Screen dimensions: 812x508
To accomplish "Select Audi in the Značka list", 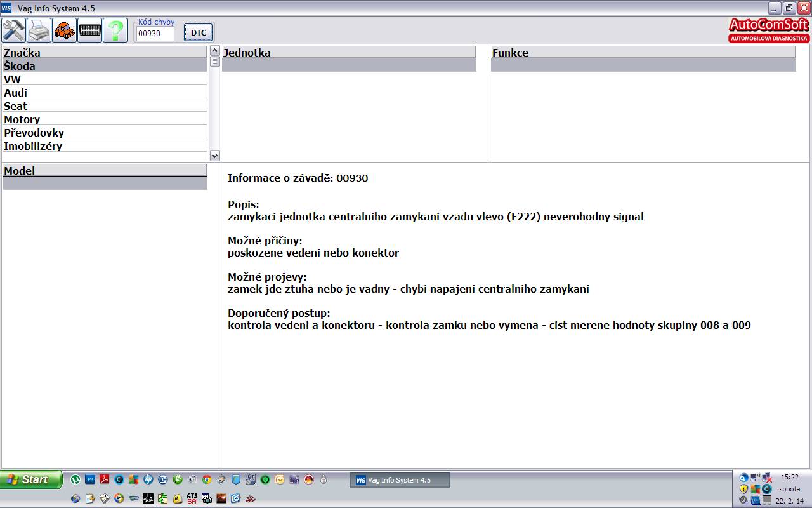I will click(105, 93).
